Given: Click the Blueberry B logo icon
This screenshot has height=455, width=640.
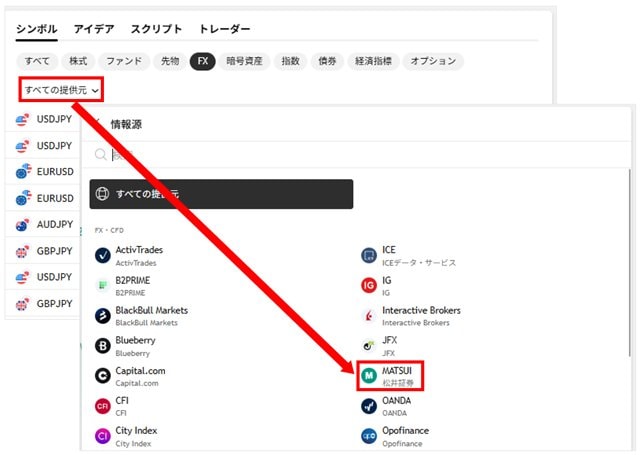Looking at the screenshot, I should [102, 346].
